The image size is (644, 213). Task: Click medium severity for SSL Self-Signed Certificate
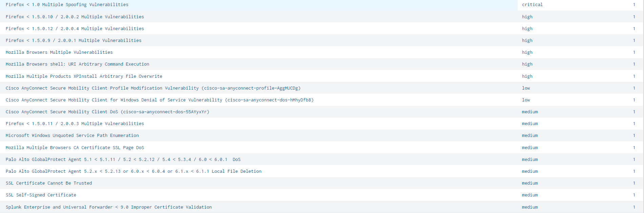530,195
